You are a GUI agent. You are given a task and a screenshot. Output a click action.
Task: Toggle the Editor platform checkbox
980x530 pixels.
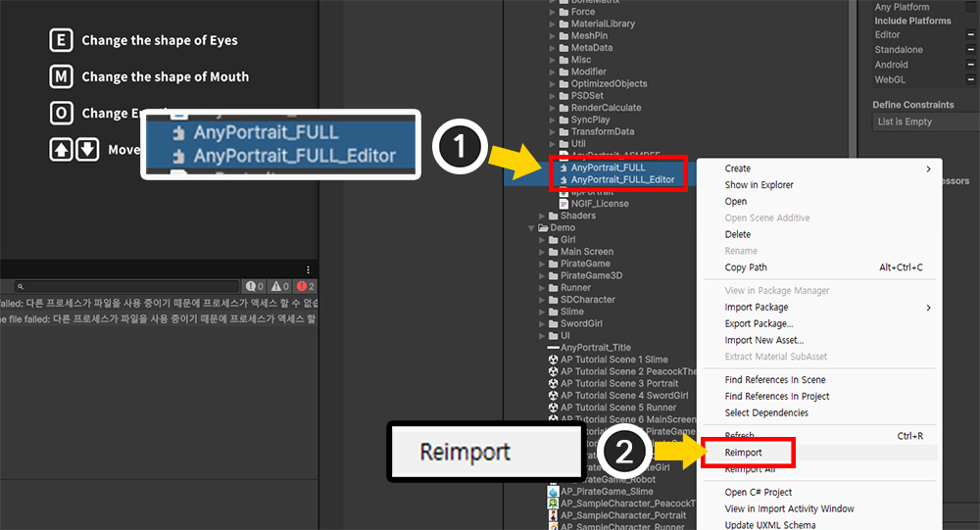tap(971, 35)
